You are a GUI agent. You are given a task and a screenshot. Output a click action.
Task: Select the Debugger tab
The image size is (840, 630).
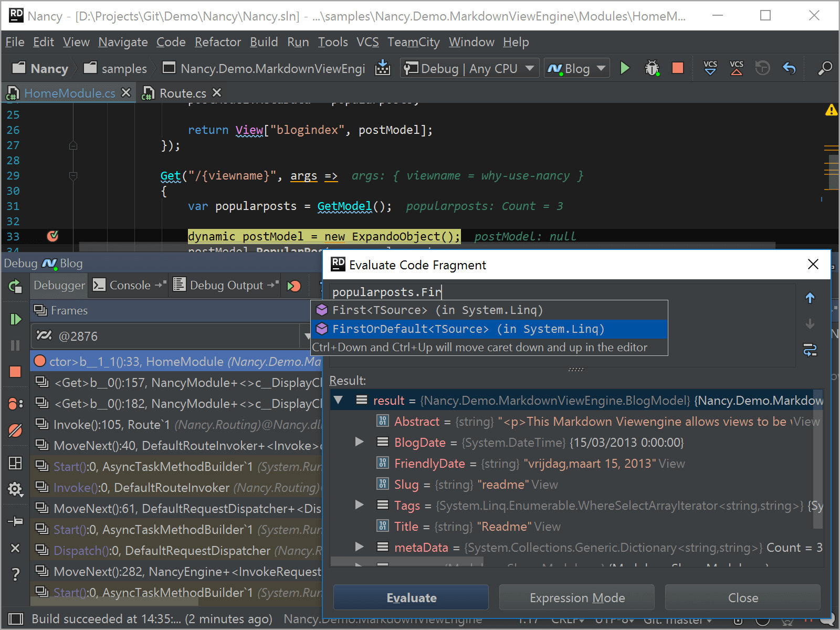click(59, 285)
